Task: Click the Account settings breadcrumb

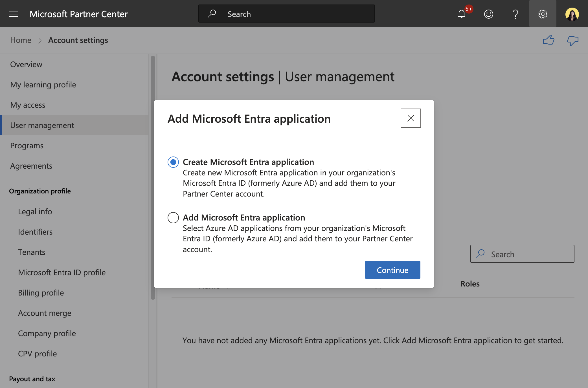Action: tap(78, 40)
